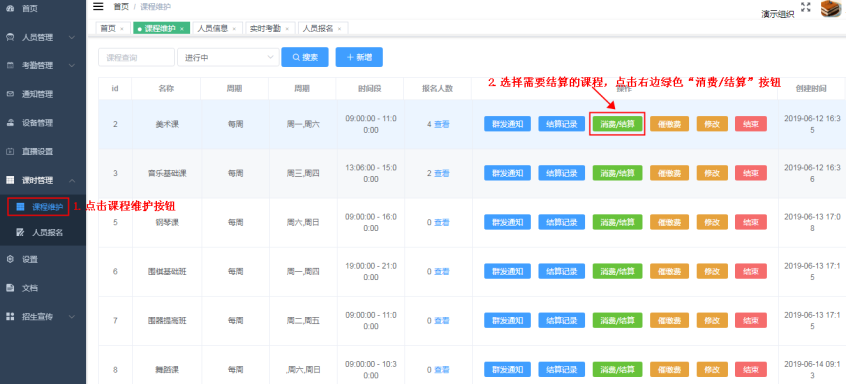Click the 报名人数 column header
The height and width of the screenshot is (384, 846).
pyautogui.click(x=437, y=88)
